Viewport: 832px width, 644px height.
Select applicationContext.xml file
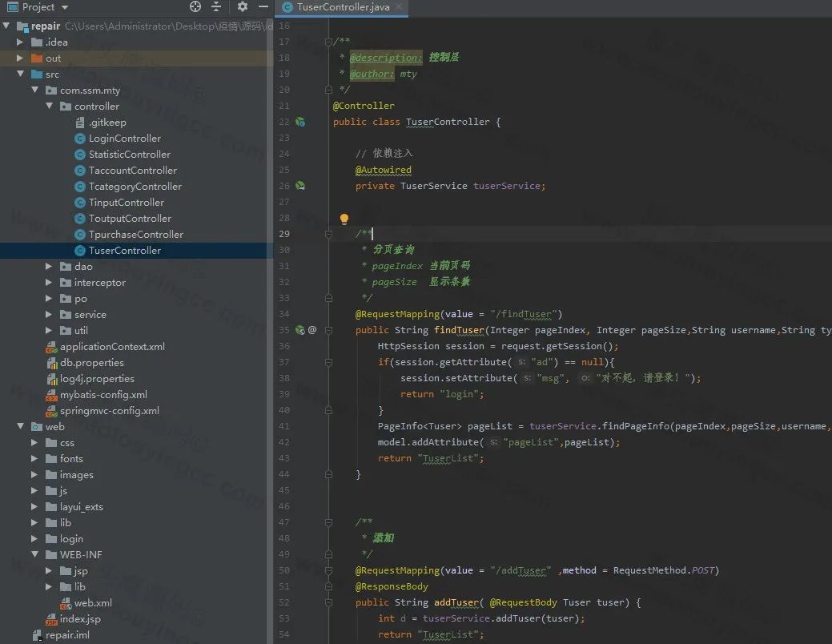(x=112, y=347)
